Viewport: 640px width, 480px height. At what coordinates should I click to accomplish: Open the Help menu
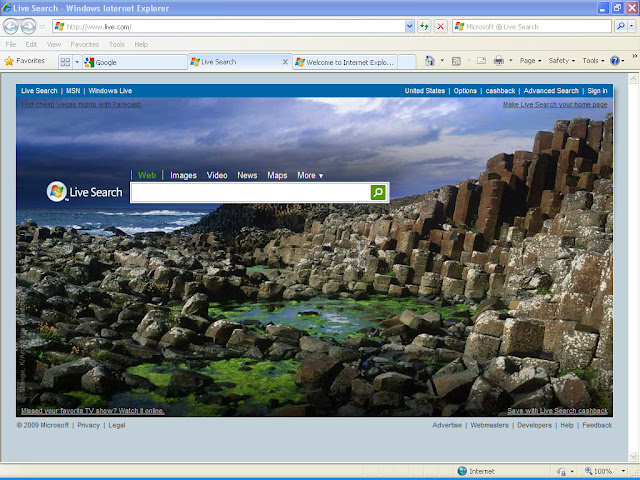(x=141, y=44)
